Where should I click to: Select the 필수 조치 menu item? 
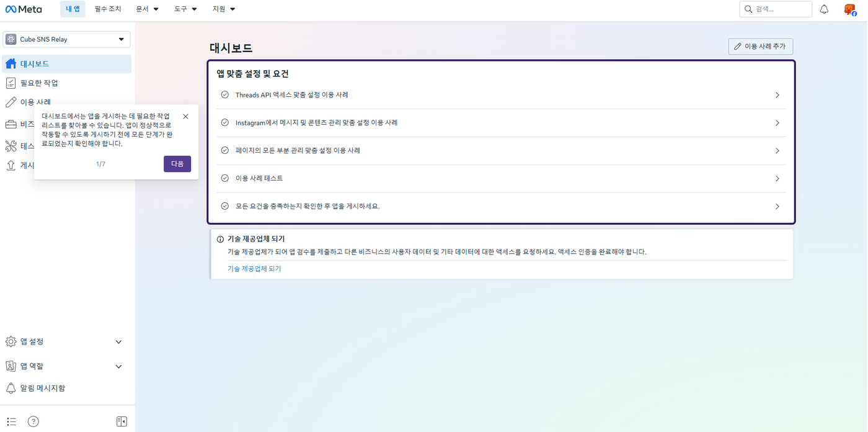pos(108,9)
